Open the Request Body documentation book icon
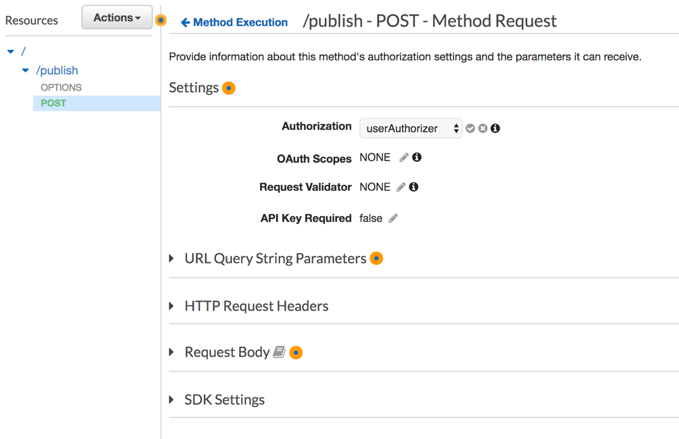679x439 pixels. coord(279,352)
